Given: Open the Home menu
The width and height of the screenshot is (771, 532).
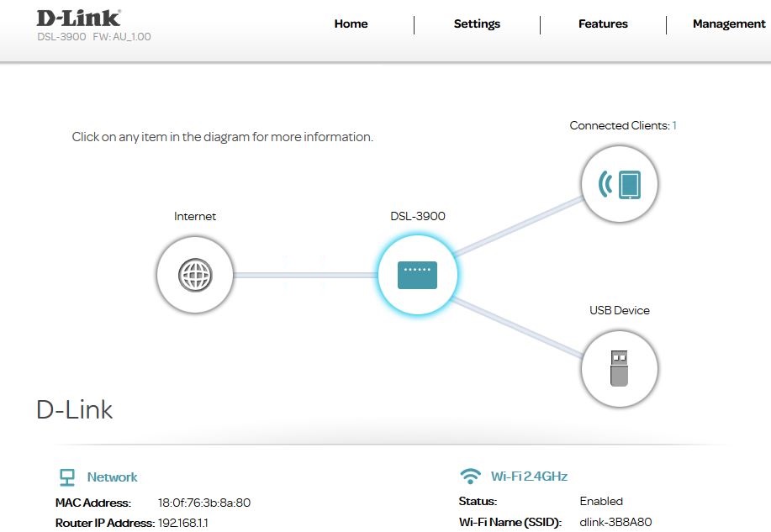Looking at the screenshot, I should click(x=351, y=24).
